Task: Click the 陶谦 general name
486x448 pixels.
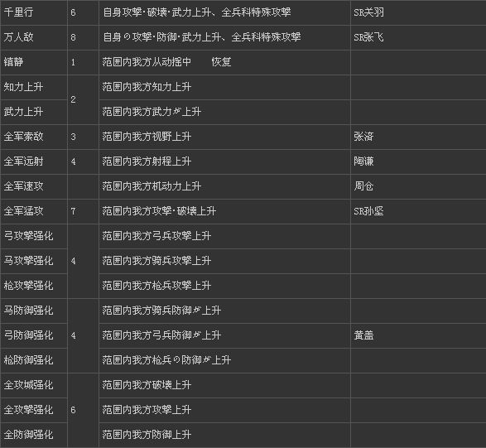Action: point(363,161)
